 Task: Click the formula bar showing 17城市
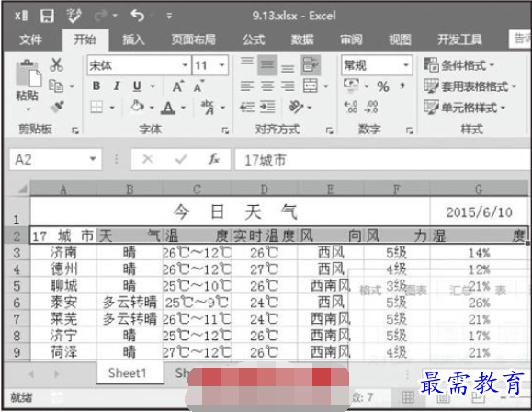coord(383,160)
